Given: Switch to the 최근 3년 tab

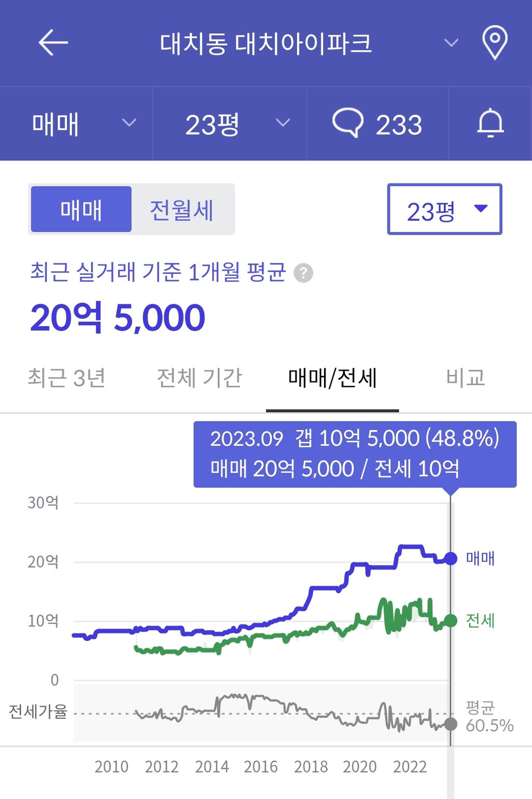Looking at the screenshot, I should click(66, 378).
